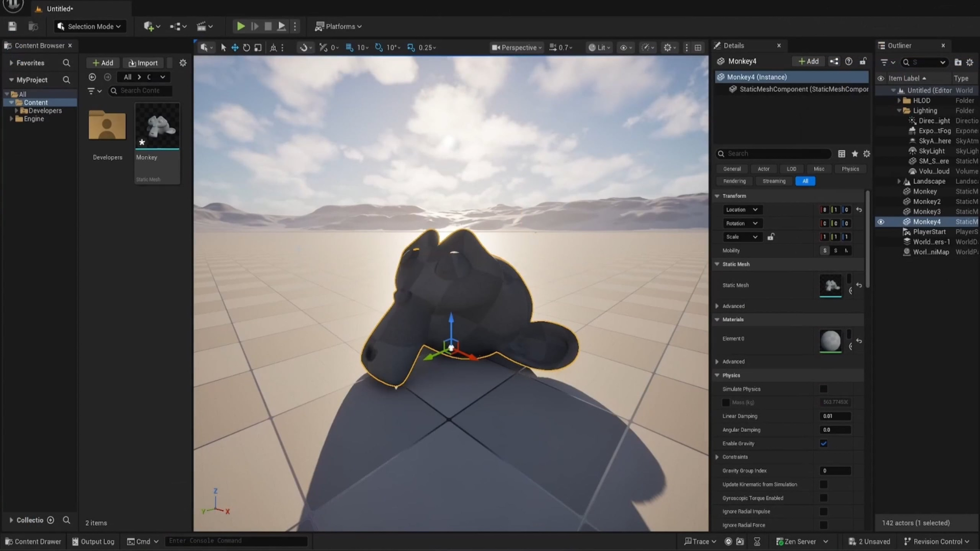The image size is (980, 551).
Task: Switch to the Physics filter tab in Details
Action: (850, 169)
